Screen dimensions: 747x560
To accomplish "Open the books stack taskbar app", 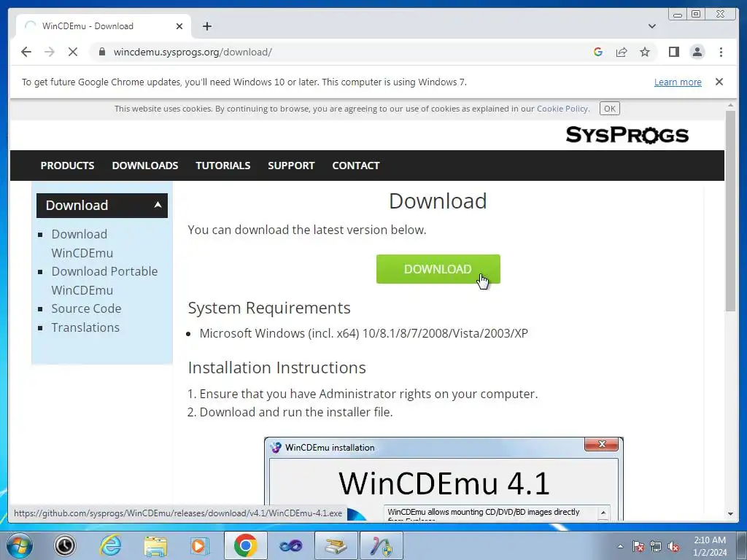I will pyautogui.click(x=336, y=545).
